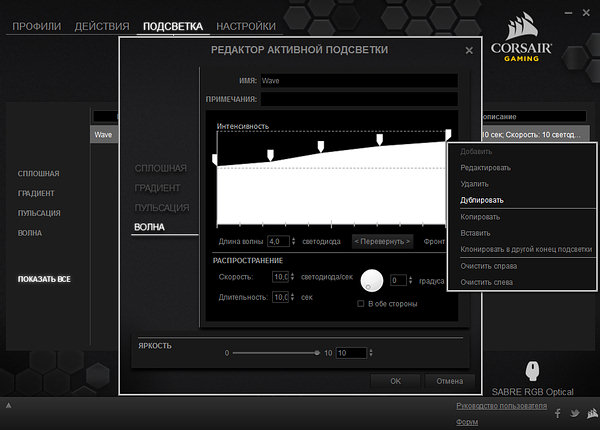The width and height of the screenshot is (600, 430).
Task: Click the Facebook icon in the footer
Action: (x=558, y=413)
